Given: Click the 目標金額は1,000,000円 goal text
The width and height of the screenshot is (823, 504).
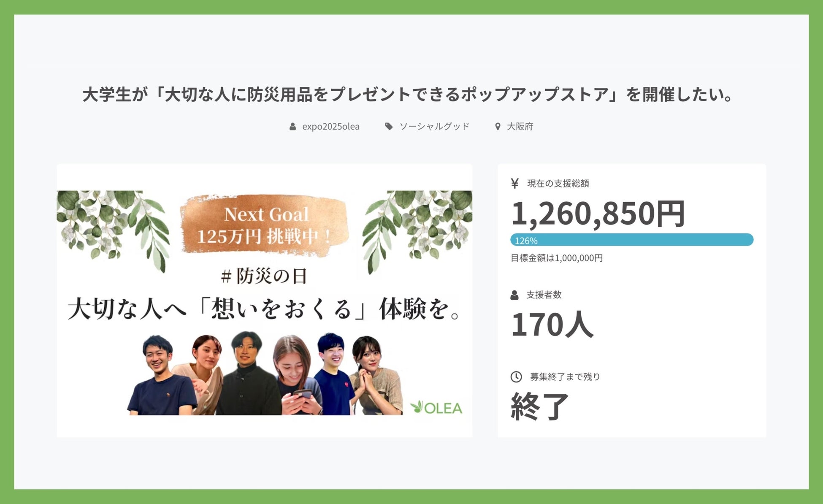Looking at the screenshot, I should point(557,258).
